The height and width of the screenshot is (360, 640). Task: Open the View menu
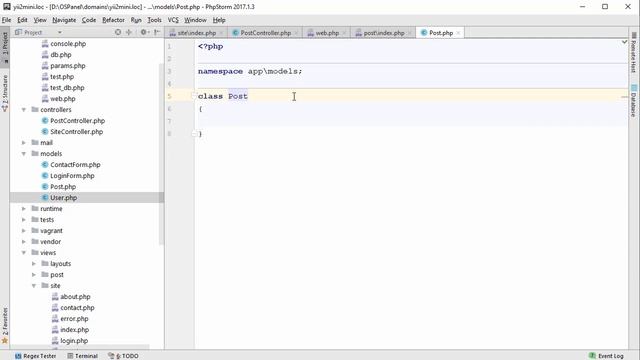(40, 20)
